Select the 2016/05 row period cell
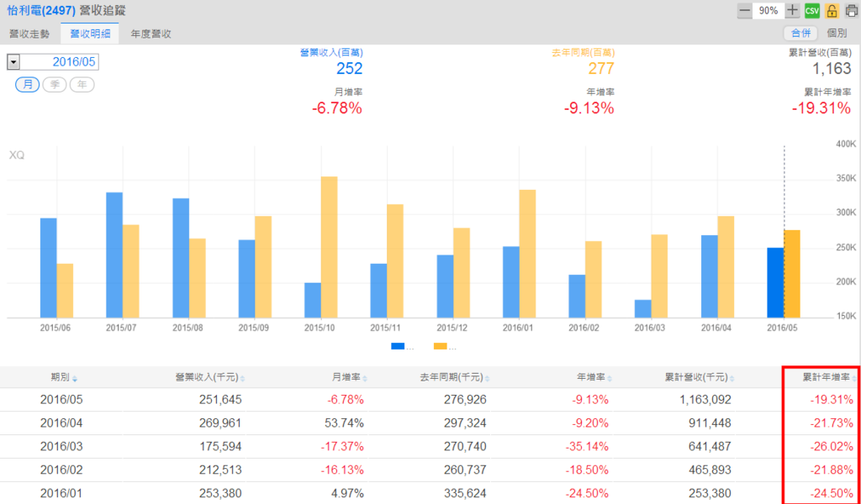The width and height of the screenshot is (861, 504). click(x=61, y=400)
